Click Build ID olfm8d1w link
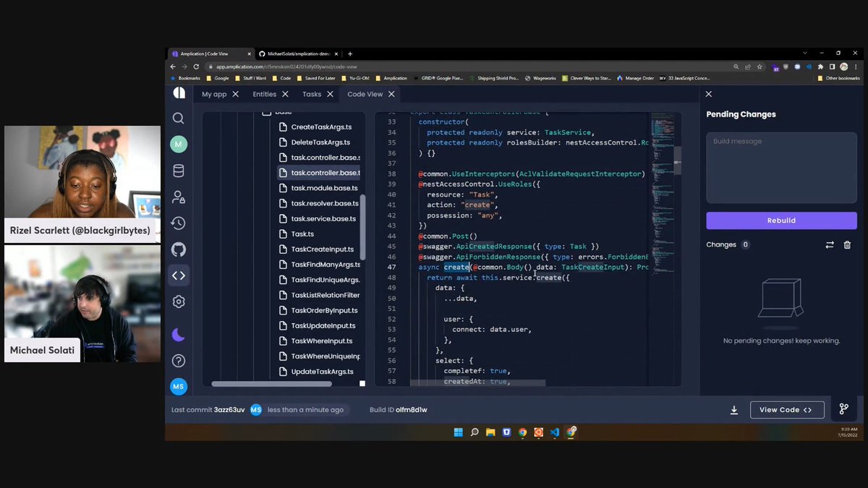 [x=398, y=410]
